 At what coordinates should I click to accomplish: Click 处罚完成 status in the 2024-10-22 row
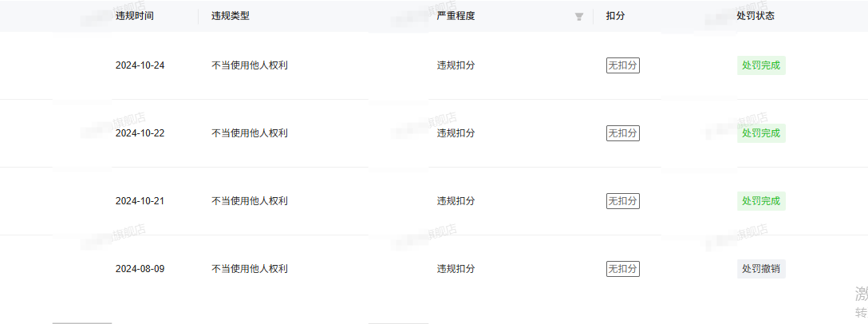click(x=761, y=133)
